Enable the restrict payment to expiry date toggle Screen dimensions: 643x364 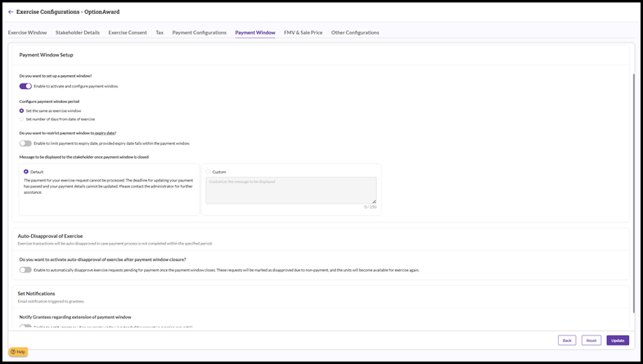click(25, 143)
